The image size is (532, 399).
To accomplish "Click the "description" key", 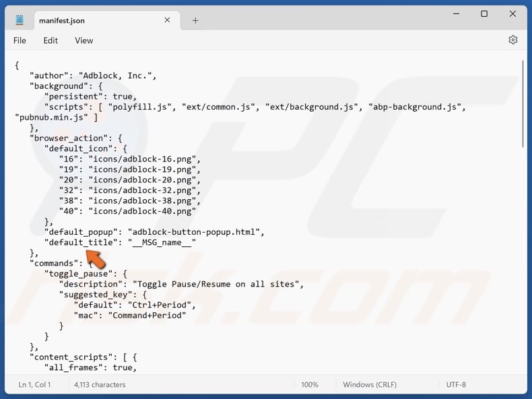I will tap(91, 284).
